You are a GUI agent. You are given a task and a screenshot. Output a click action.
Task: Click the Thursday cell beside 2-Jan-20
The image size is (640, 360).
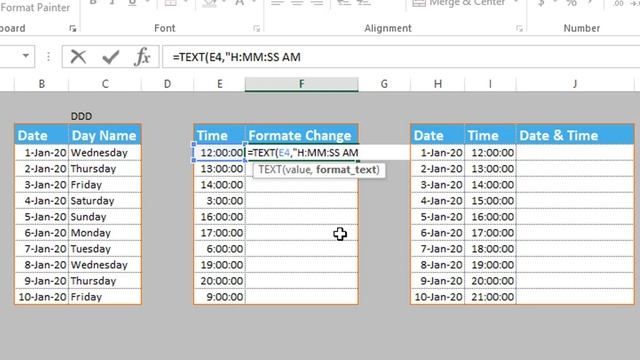105,169
